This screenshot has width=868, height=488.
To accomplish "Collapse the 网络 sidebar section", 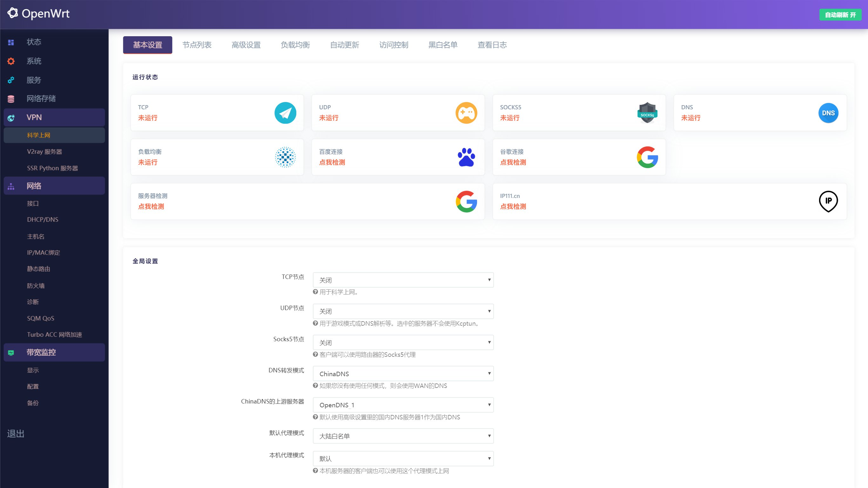I will coord(54,186).
